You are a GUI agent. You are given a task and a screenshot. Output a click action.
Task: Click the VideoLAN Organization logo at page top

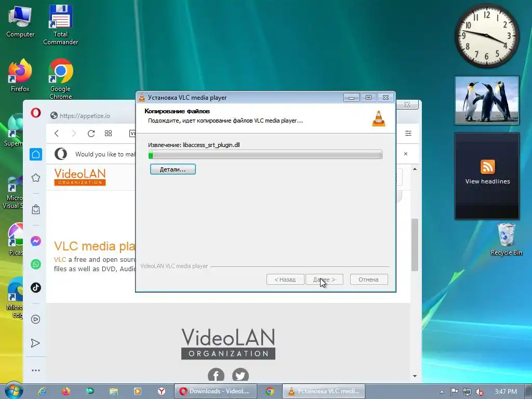click(x=79, y=177)
